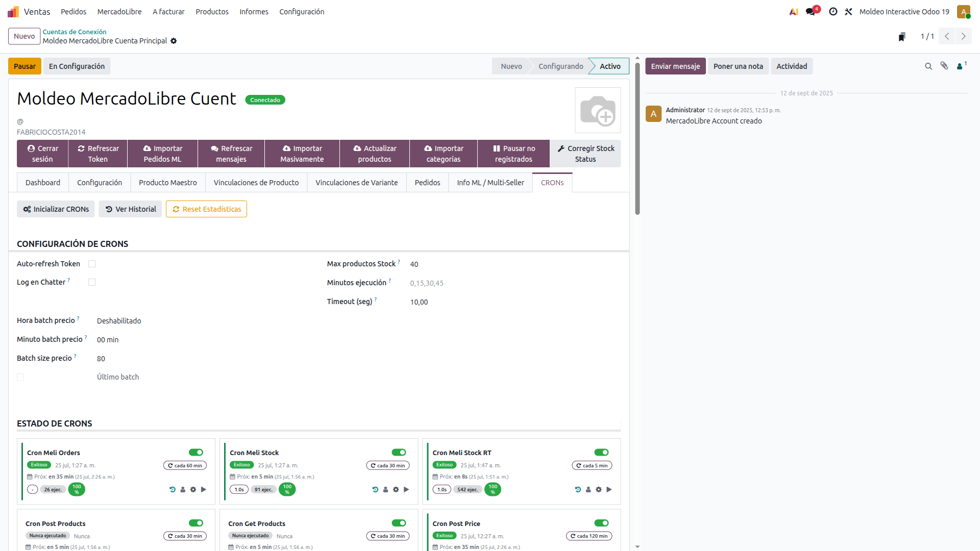Open user icon on Cron Meli Stock RT
Image resolution: width=980 pixels, height=551 pixels.
point(588,489)
